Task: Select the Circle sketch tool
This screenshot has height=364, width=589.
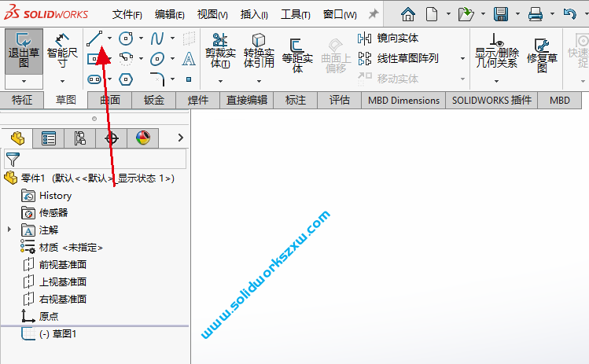Action: (x=126, y=38)
